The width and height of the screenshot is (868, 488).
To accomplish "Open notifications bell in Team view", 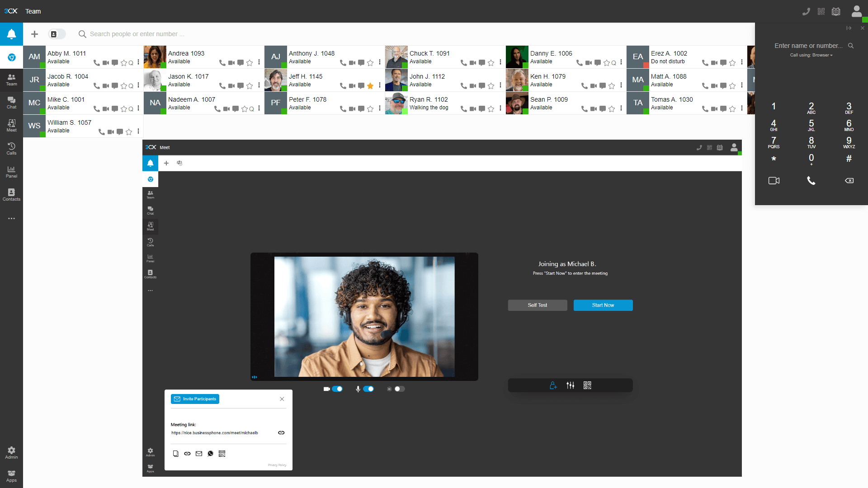I will click(x=11, y=34).
